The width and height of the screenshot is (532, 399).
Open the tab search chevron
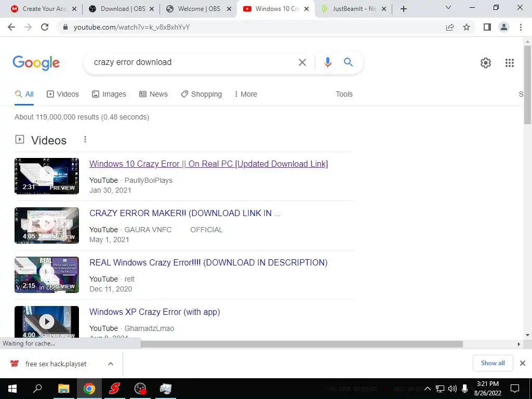(448, 7)
